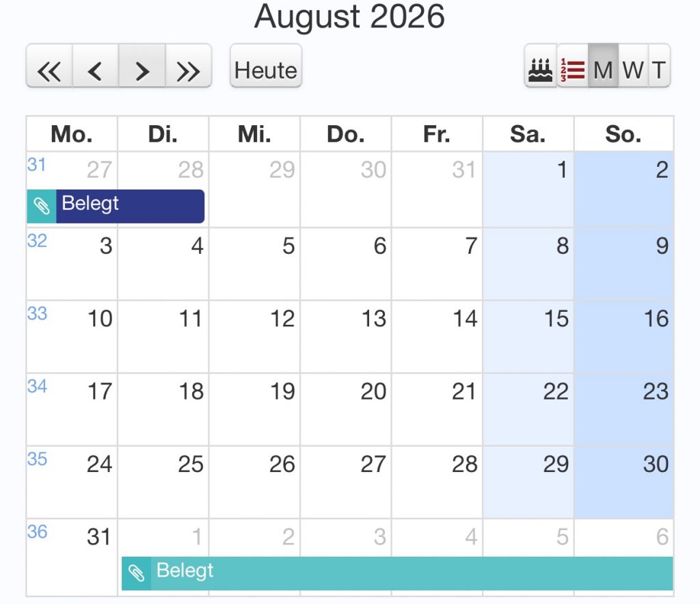
Task: Open the birthday cake view icon
Action: [x=541, y=69]
